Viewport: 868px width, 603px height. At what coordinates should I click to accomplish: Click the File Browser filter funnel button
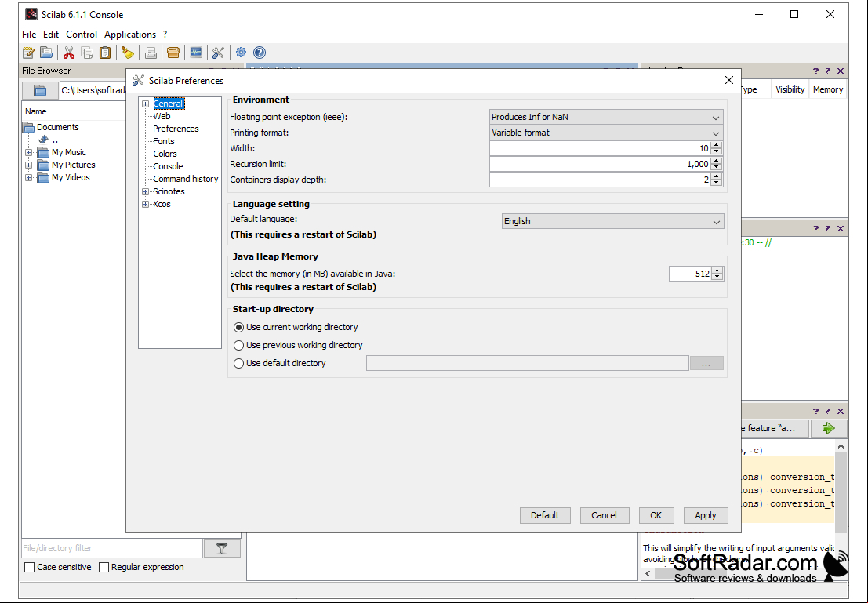(x=222, y=548)
